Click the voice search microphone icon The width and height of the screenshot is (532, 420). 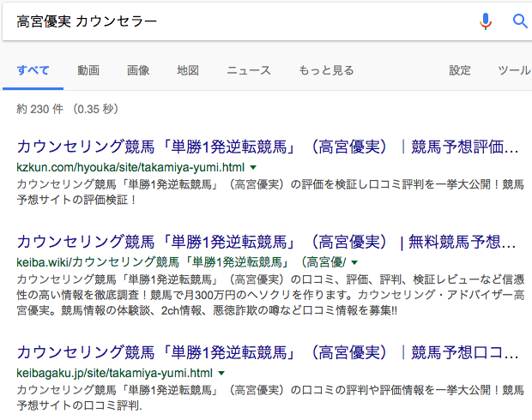486,21
